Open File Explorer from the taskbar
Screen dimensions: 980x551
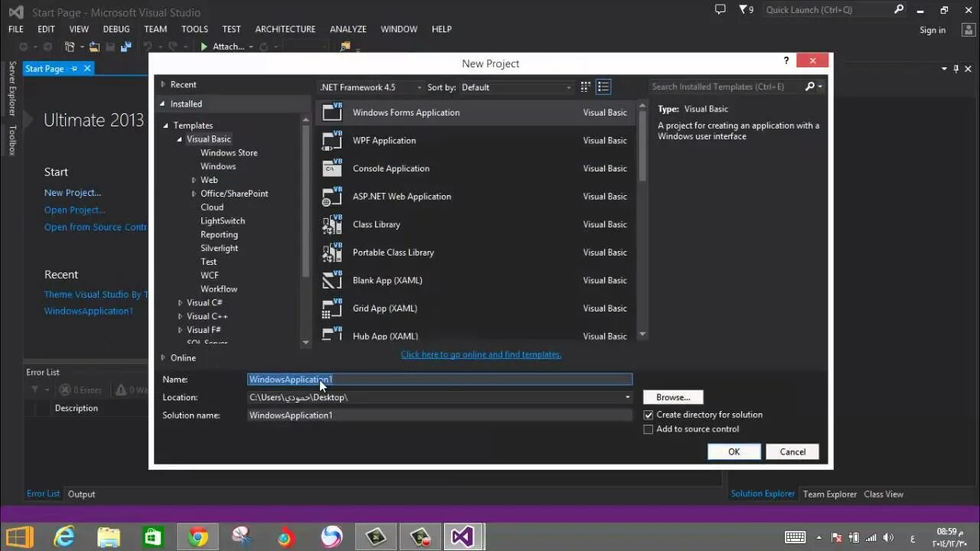[x=109, y=537]
